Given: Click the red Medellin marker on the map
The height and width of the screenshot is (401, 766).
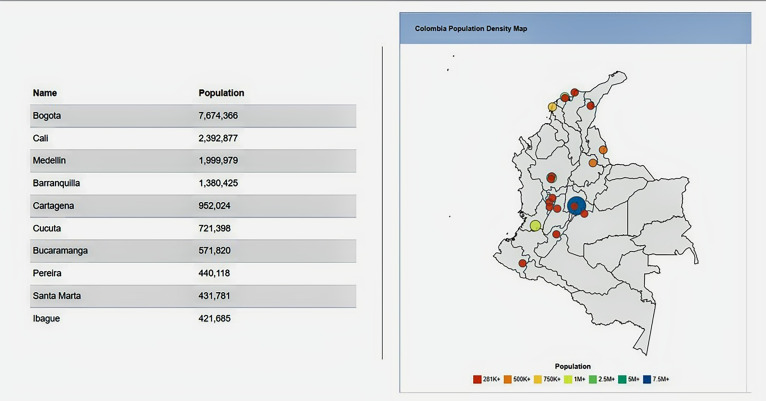Looking at the screenshot, I should coord(551,177).
